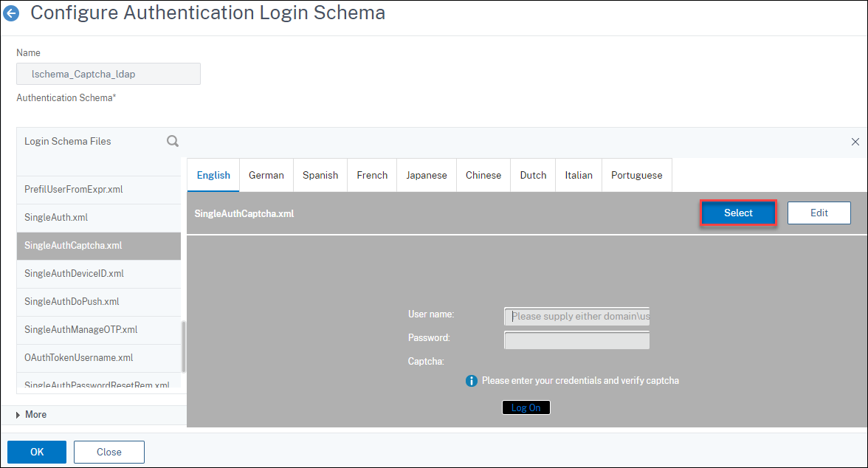Image resolution: width=868 pixels, height=468 pixels.
Task: Expand the More section
Action: pyautogui.click(x=31, y=415)
